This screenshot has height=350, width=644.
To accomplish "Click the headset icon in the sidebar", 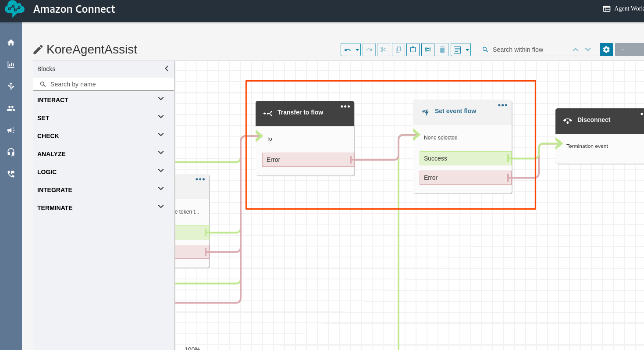I will click(x=11, y=152).
